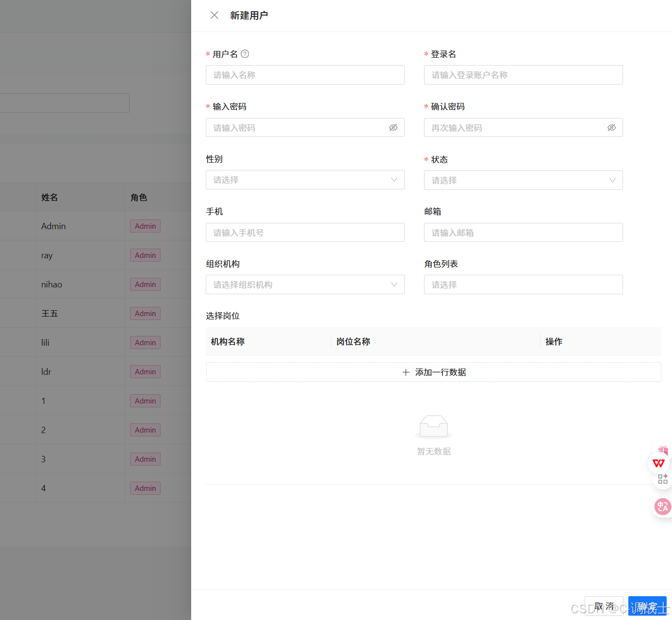Focus the 登录名 input field
This screenshot has width=672, height=620.
pyautogui.click(x=524, y=75)
